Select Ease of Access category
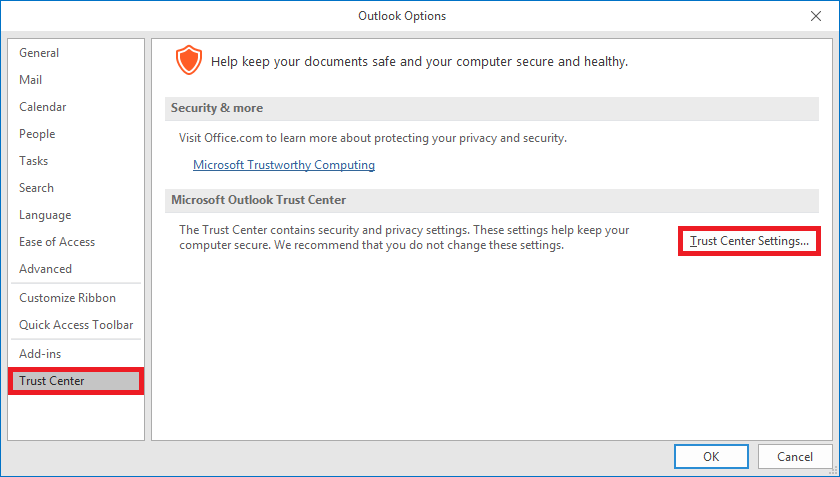The image size is (840, 477). click(57, 242)
